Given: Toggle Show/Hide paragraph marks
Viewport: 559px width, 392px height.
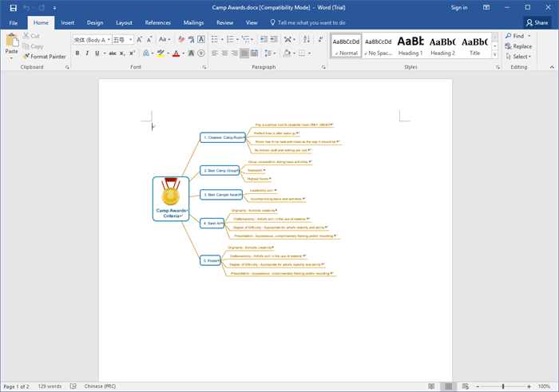Looking at the screenshot, I should coord(320,40).
